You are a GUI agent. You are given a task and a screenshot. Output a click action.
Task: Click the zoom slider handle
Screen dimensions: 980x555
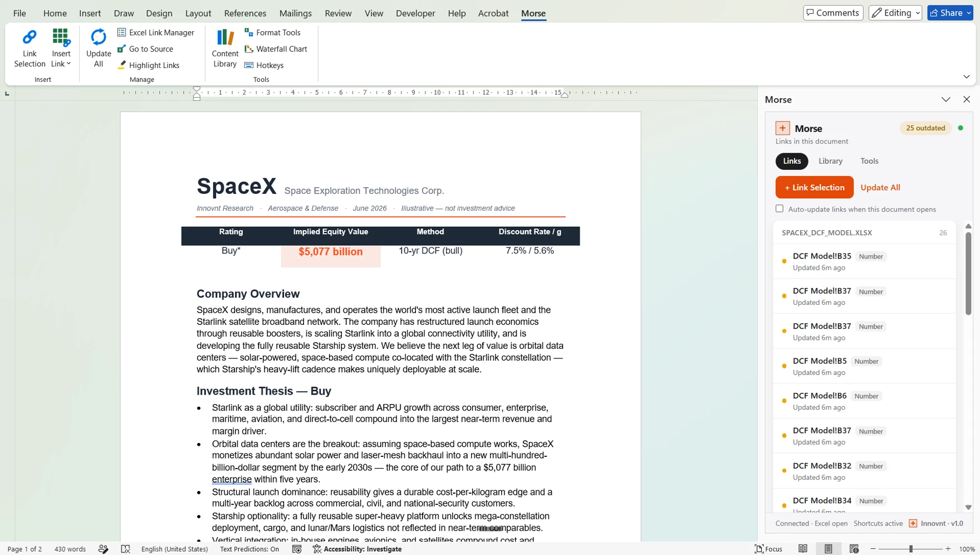(911, 549)
